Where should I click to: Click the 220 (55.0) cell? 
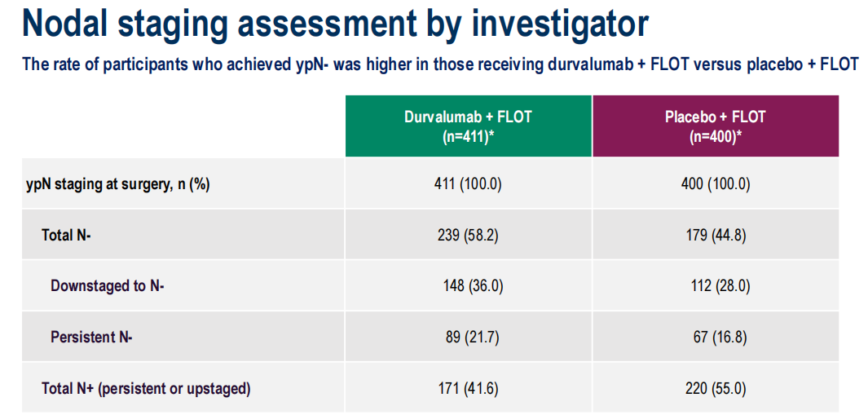click(x=715, y=388)
